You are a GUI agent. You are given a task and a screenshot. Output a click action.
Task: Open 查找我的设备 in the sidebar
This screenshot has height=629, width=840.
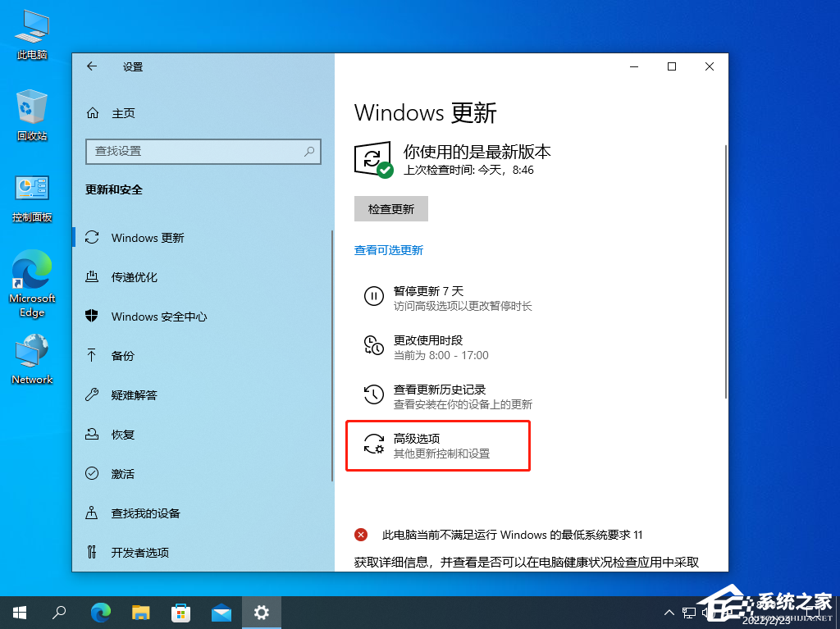click(145, 513)
